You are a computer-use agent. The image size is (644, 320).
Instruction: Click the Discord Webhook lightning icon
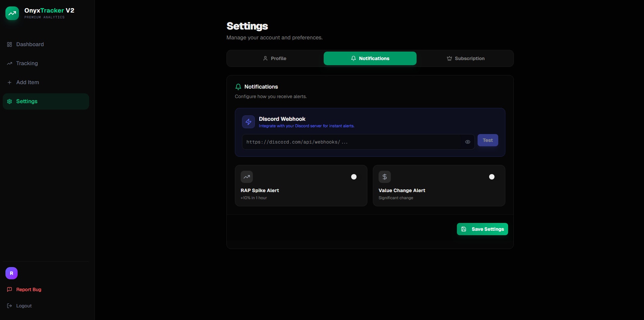[x=248, y=121]
